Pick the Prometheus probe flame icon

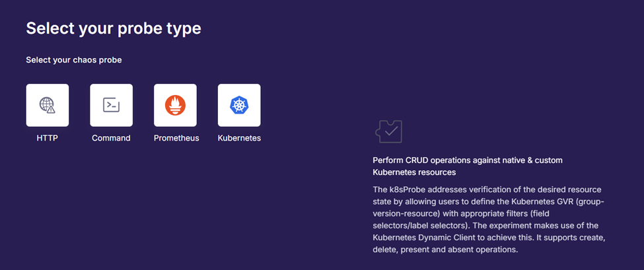[x=175, y=105]
